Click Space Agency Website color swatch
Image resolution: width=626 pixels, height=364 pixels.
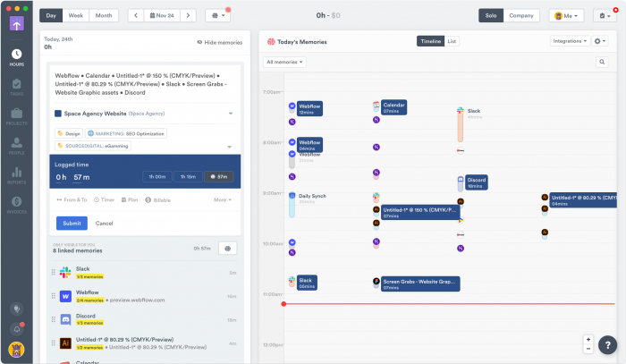point(58,114)
